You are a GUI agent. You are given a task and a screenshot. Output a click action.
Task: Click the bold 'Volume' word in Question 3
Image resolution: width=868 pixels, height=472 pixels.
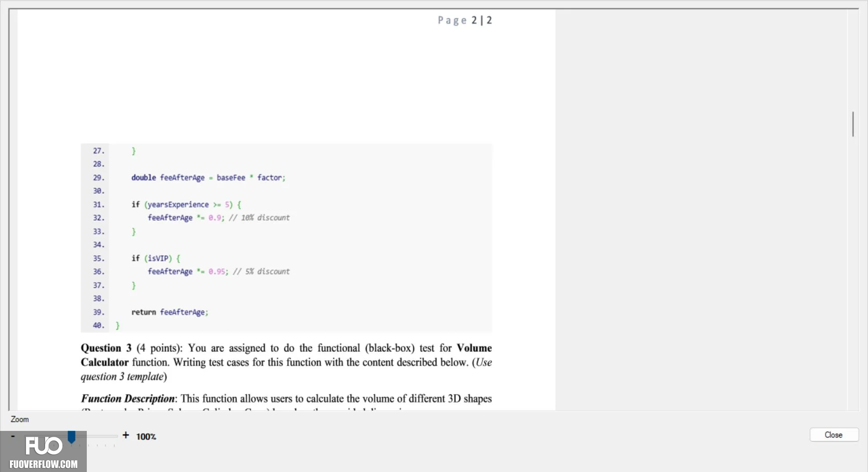[474, 348]
